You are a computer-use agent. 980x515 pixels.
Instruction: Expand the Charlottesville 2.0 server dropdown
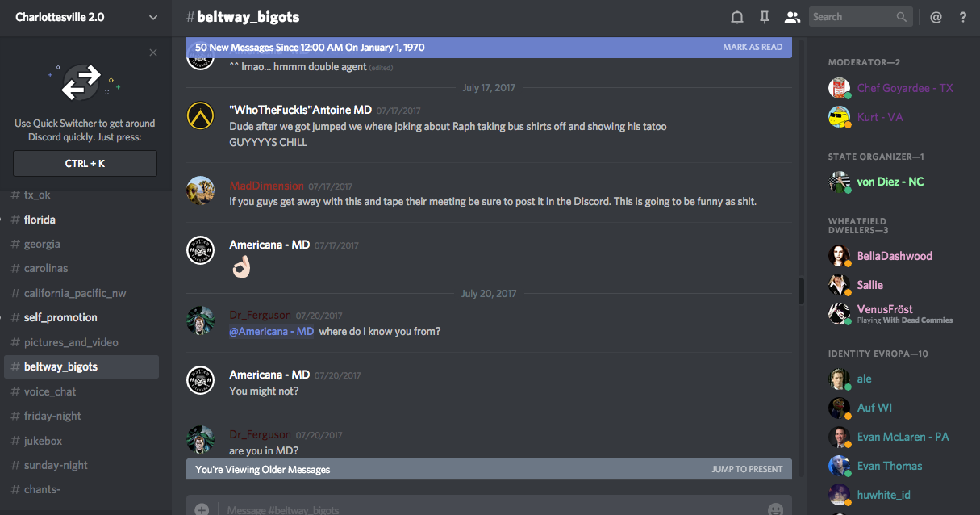(x=153, y=17)
